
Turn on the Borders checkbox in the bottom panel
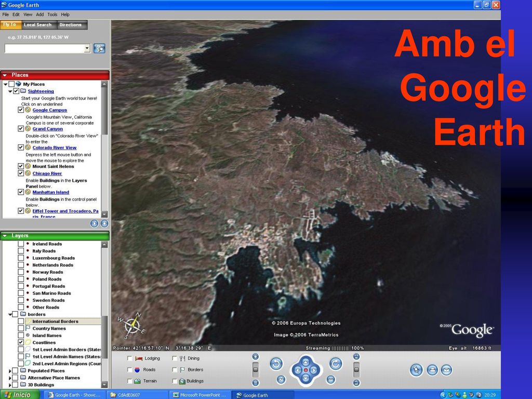[x=175, y=369]
